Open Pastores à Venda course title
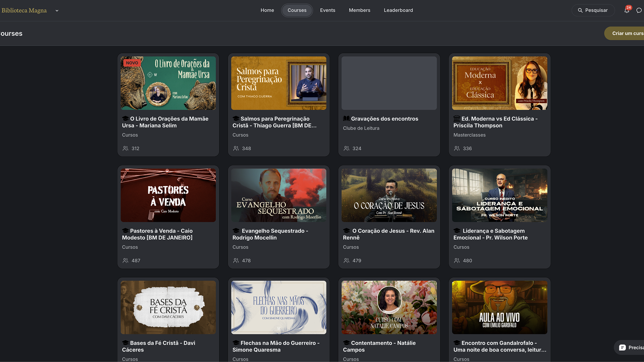Screen dimensions: 644x362 click(x=157, y=234)
